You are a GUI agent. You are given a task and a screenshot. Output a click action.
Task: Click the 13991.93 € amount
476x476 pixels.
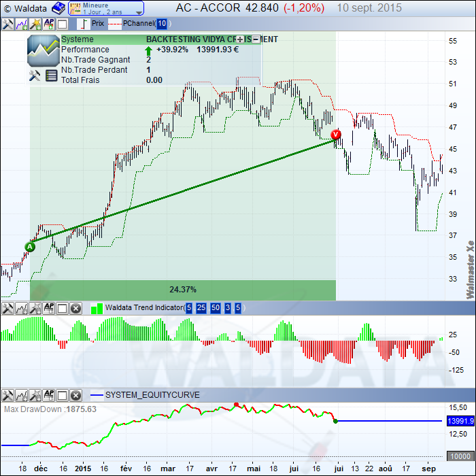click(218, 50)
